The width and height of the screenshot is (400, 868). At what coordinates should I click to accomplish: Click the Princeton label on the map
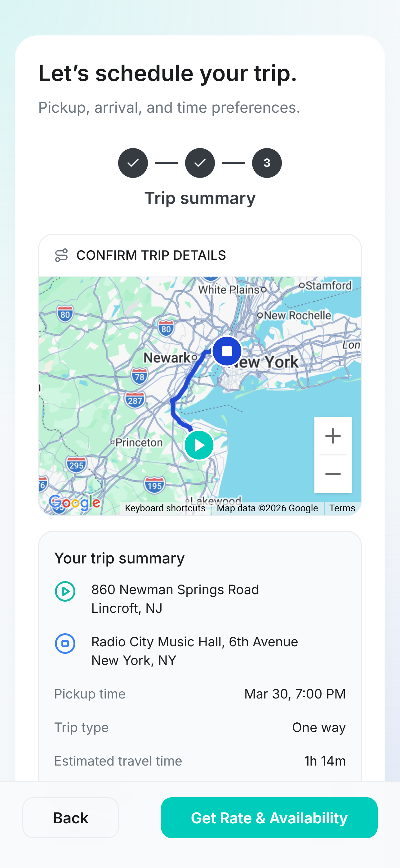pos(139,442)
